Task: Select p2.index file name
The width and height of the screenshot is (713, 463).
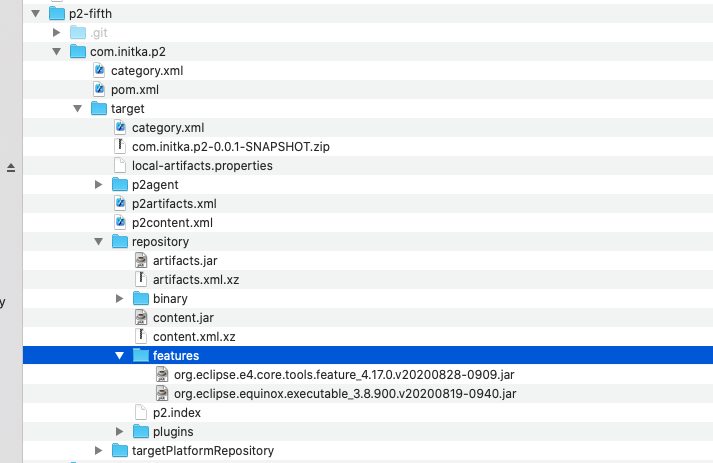Action: coord(177,413)
